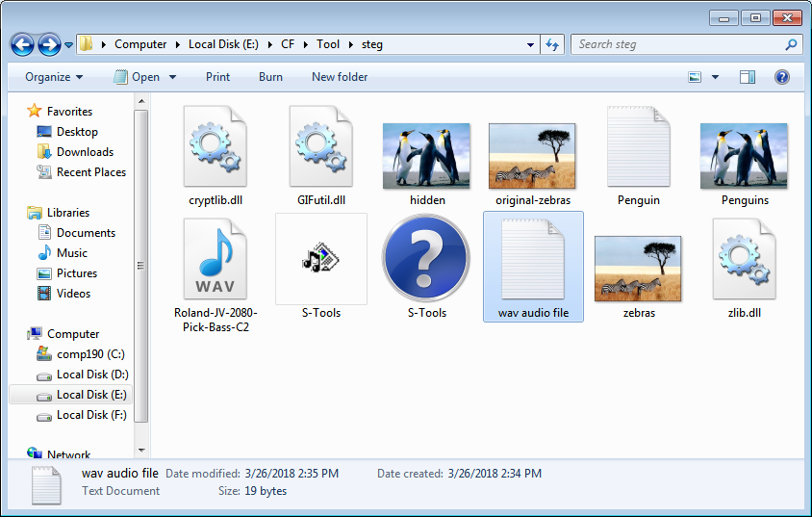Expand the Open button dropdown arrow
Screen dimensions: 812x517
173,77
